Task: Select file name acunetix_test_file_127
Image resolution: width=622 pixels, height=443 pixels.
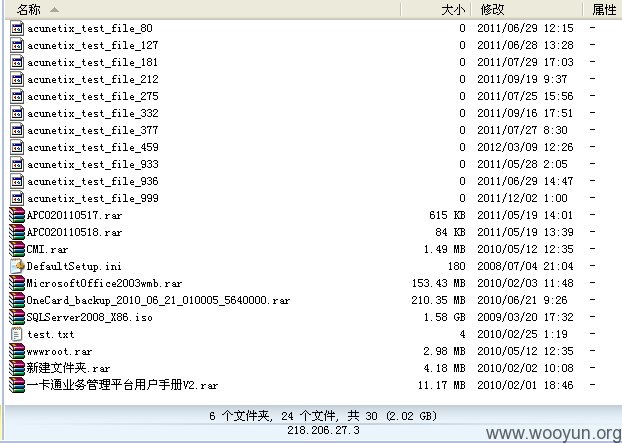Action: [x=93, y=46]
